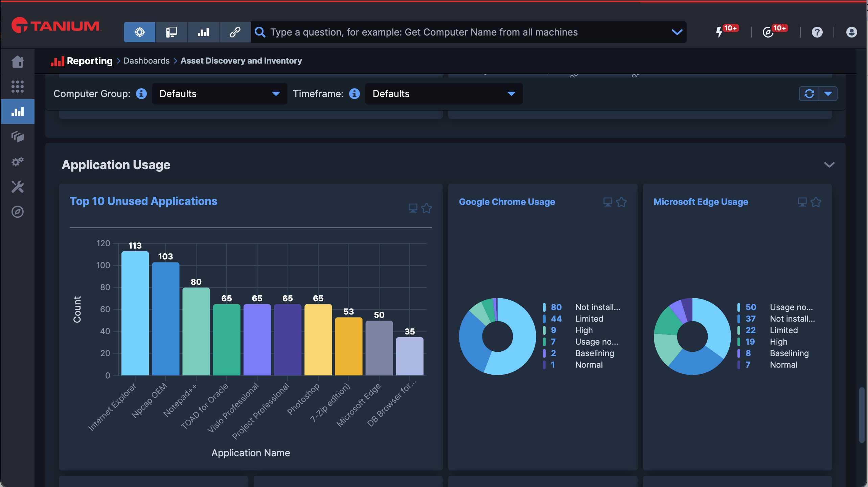Open the help question mark icon

(x=817, y=32)
